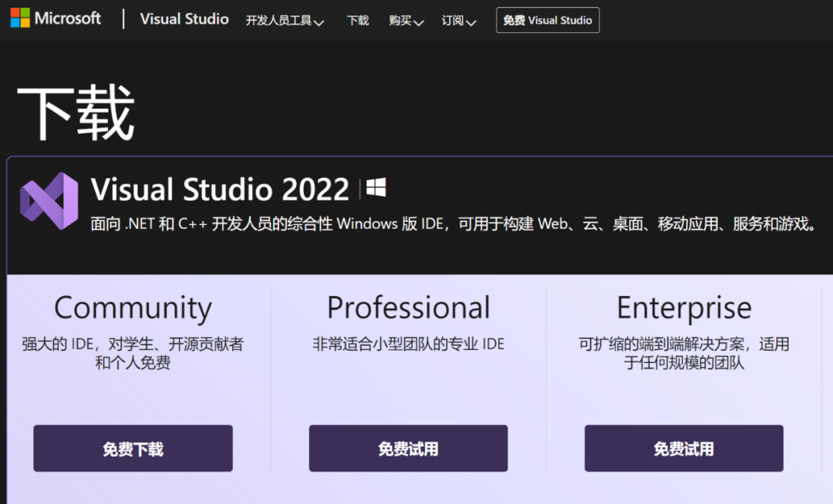
Task: Select the Professional edition heading
Action: pyautogui.click(x=408, y=308)
